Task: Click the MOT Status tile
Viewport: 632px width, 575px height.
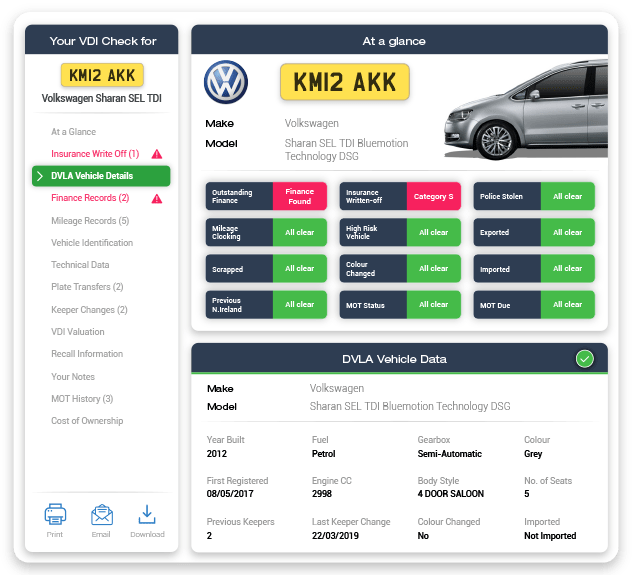Action: [x=400, y=305]
